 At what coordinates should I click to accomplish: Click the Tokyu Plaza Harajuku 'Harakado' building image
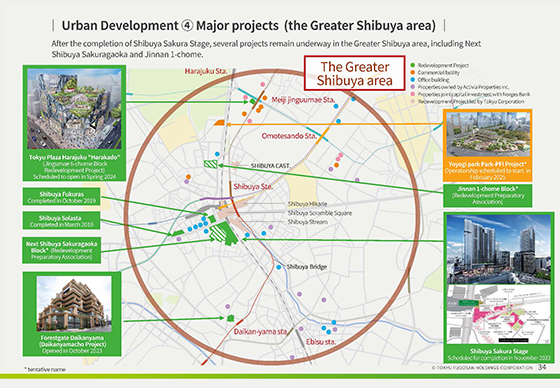tap(74, 109)
